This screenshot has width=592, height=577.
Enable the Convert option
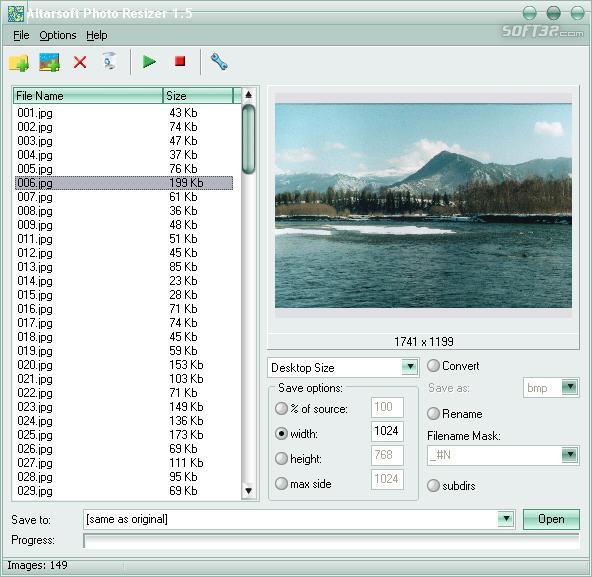[x=433, y=366]
